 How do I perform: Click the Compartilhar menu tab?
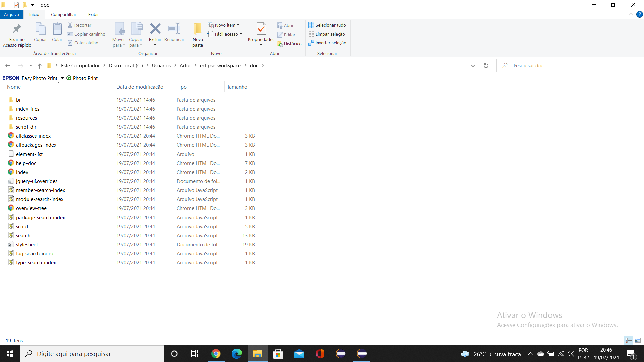coord(64,15)
